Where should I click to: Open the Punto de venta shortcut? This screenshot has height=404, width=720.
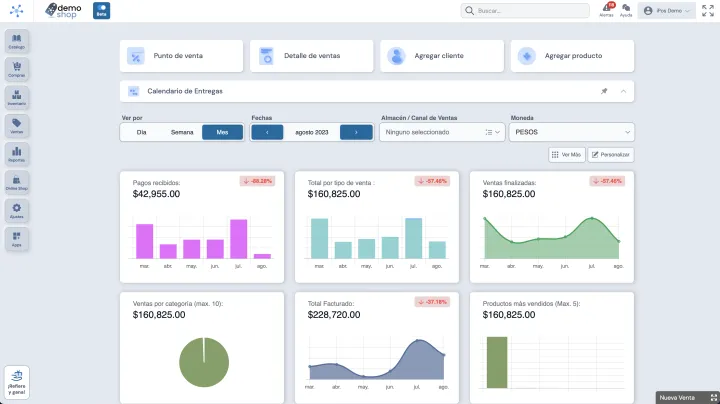[x=181, y=56]
